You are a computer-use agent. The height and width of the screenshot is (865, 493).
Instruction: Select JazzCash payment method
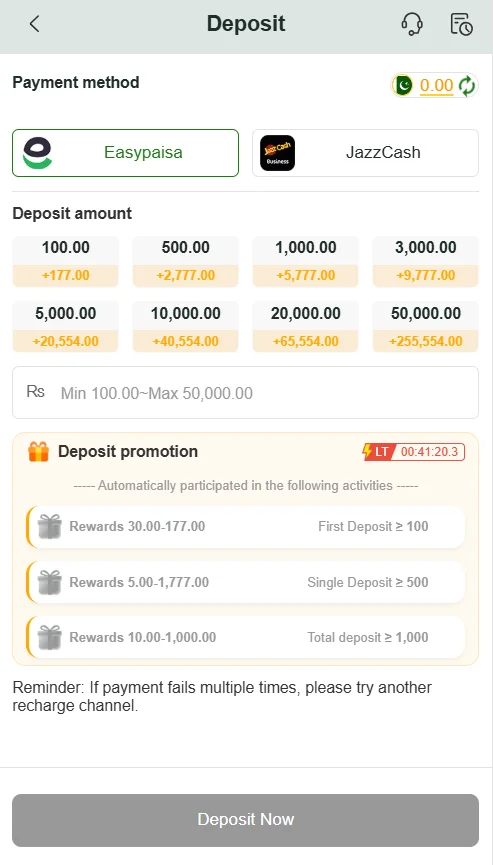366,153
